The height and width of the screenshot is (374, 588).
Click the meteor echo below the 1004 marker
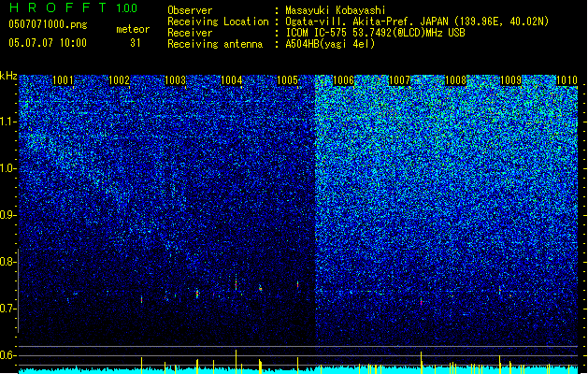(236, 283)
